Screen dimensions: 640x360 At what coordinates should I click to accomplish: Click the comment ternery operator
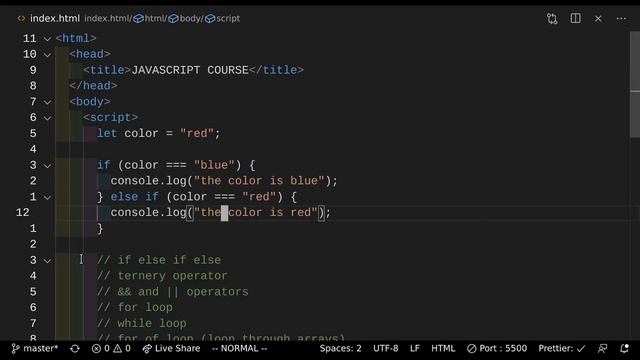coord(162,276)
